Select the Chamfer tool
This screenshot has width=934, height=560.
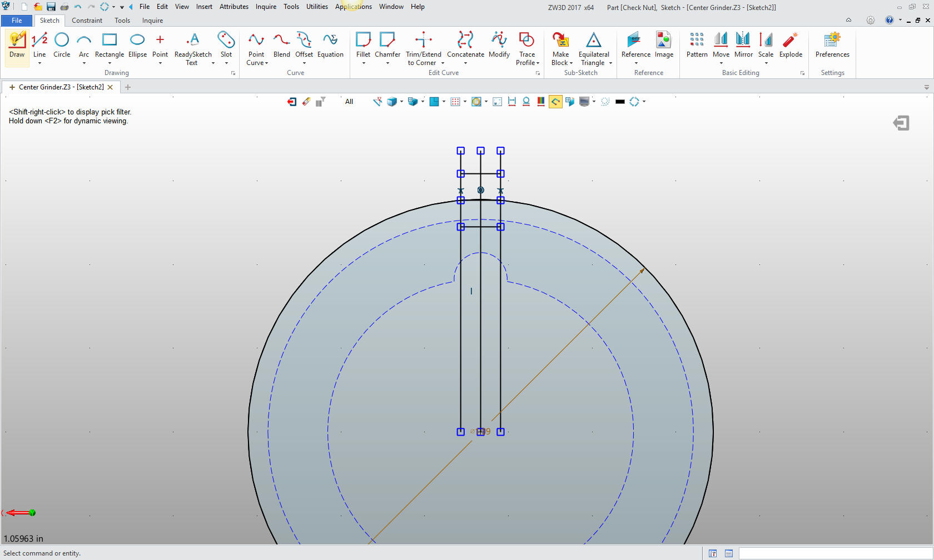pos(387,44)
